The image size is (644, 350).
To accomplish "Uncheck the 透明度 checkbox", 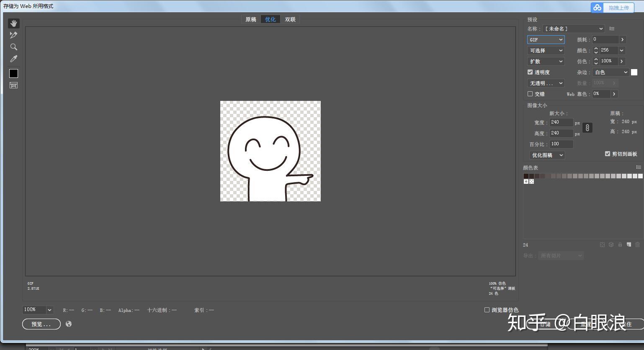I will pyautogui.click(x=530, y=72).
